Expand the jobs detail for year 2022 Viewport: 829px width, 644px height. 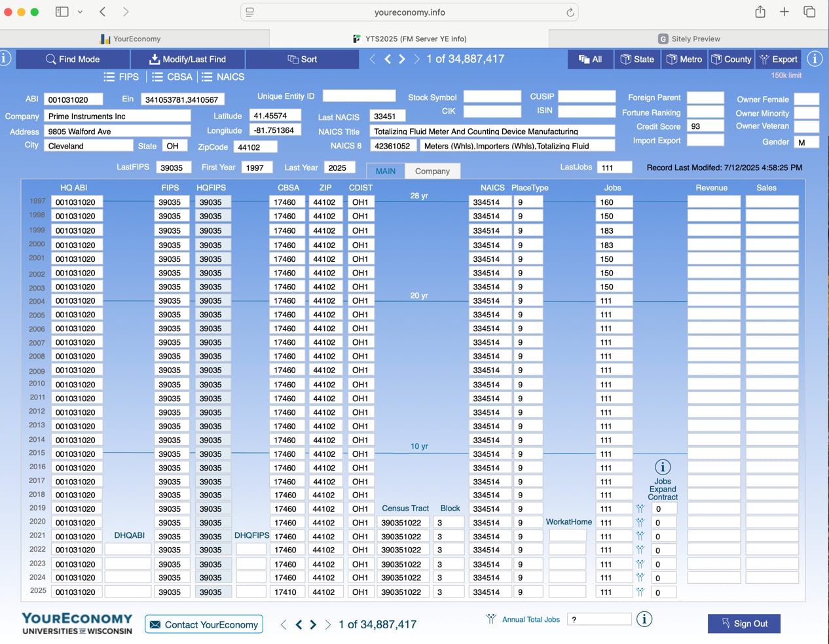[x=640, y=550]
